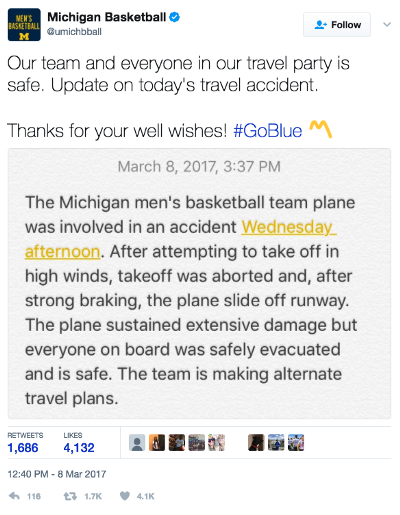Like the tweet with heart icon
400x515 pixels.
tap(125, 496)
